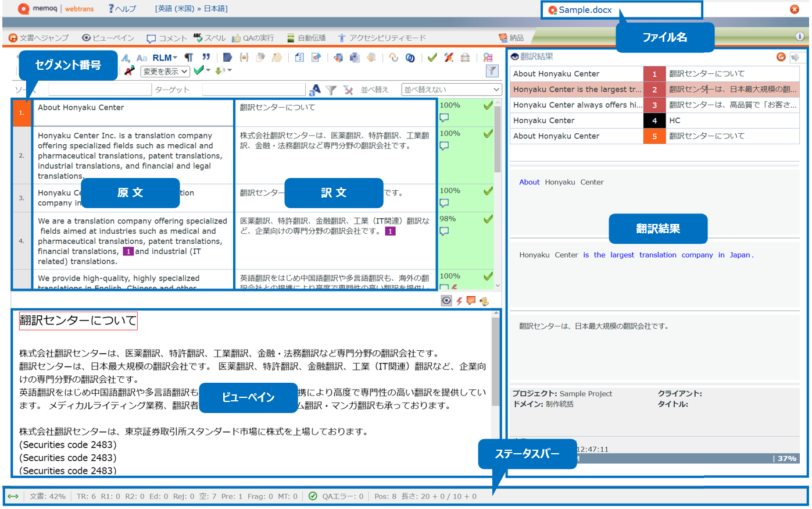Click the quotation marks toolbar icon

click(206, 58)
